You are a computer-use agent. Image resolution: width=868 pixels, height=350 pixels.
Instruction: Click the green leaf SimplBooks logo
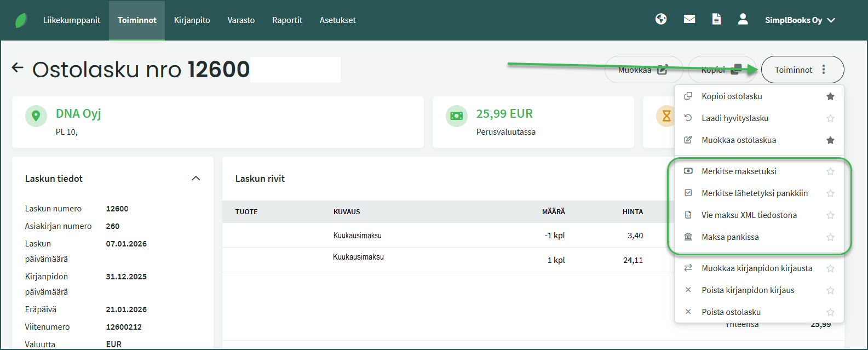click(x=21, y=20)
